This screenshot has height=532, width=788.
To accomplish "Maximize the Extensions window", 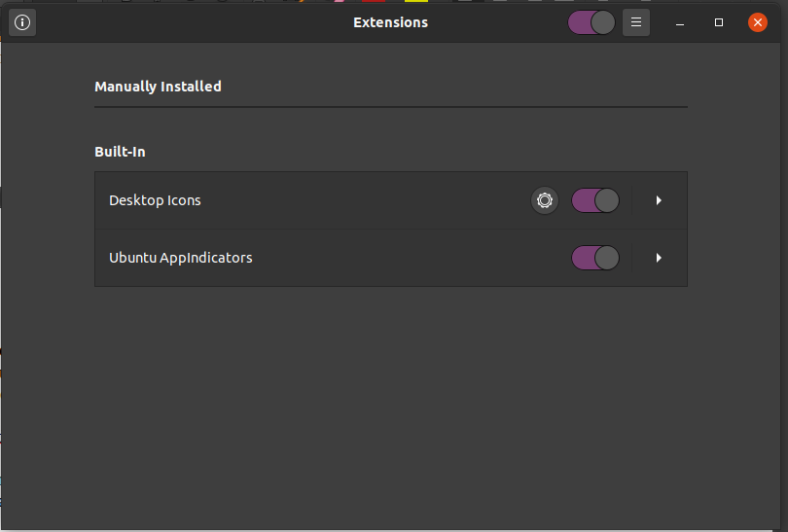I will (x=719, y=22).
